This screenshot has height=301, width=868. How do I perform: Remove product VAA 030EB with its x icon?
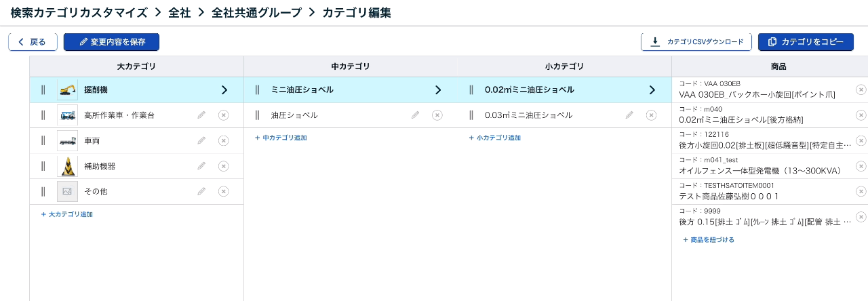[861, 89]
